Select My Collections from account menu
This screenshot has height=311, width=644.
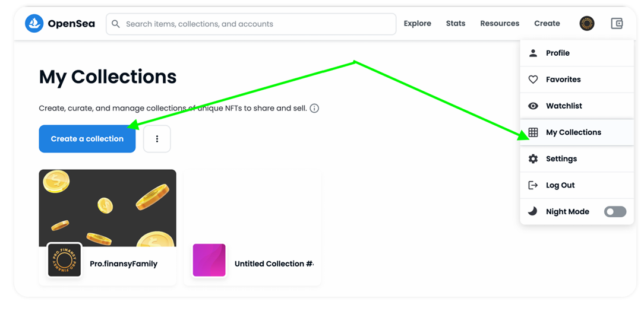pos(573,132)
